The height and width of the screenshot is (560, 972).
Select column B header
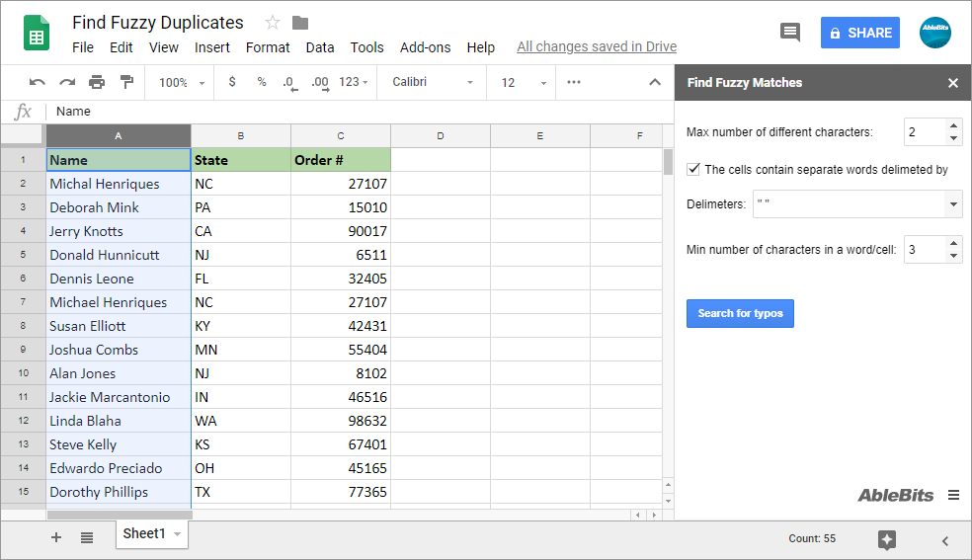tap(240, 135)
